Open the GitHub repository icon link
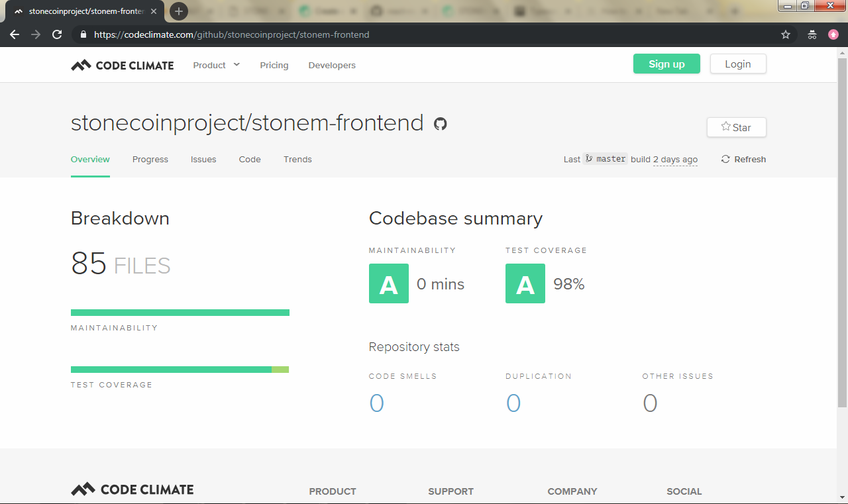Image resolution: width=848 pixels, height=504 pixels. pos(440,124)
